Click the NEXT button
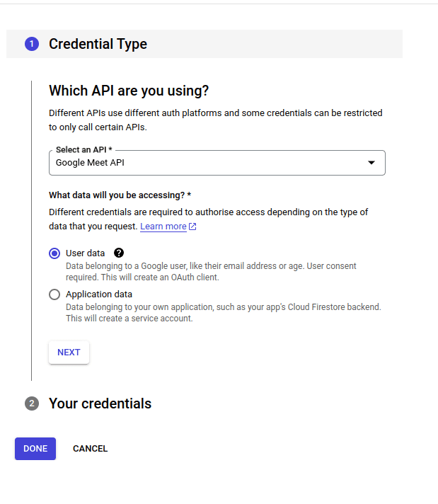438x504 pixels. (69, 353)
